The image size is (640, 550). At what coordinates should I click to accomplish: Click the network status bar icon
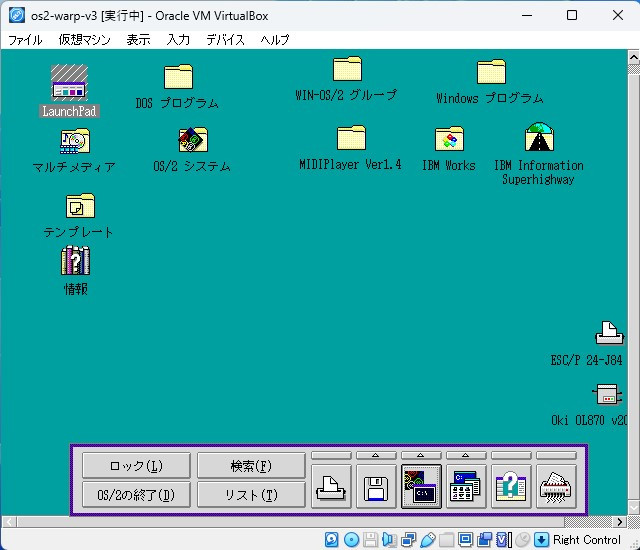pos(409,540)
